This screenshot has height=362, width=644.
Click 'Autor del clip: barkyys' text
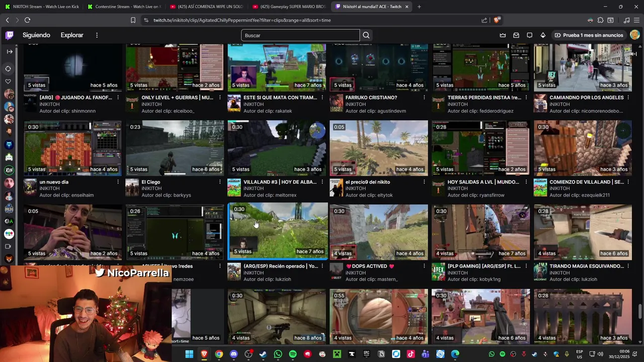(x=167, y=195)
